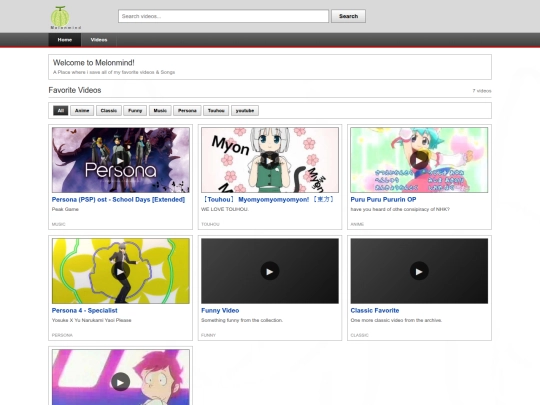Click the NHK conspiracy description text
The image size is (540, 405).
(400, 209)
